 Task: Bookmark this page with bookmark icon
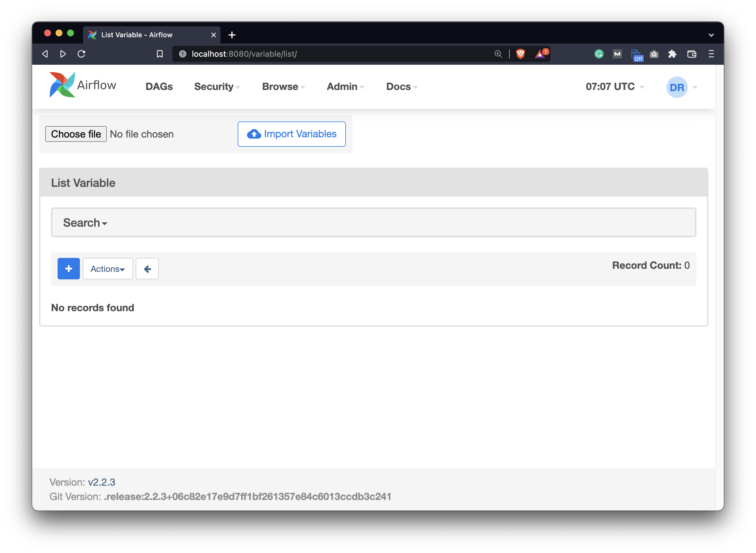point(160,54)
